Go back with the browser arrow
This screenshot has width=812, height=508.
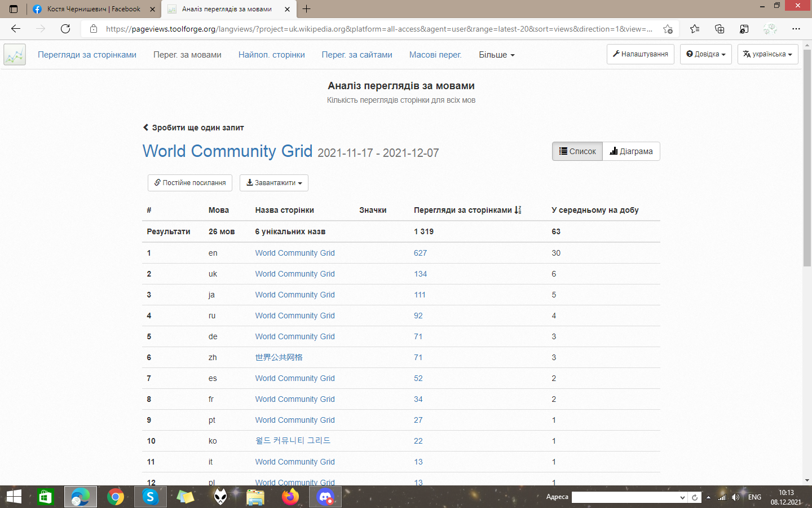pos(16,29)
